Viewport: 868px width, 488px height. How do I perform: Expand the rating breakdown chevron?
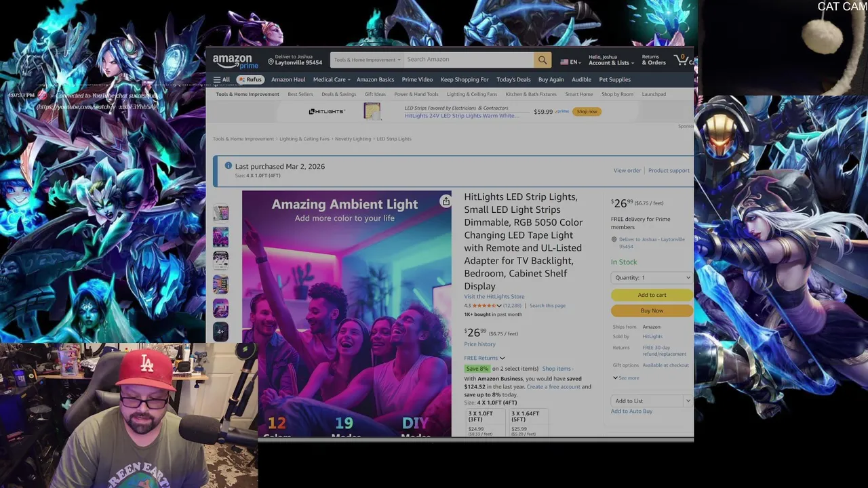point(499,306)
